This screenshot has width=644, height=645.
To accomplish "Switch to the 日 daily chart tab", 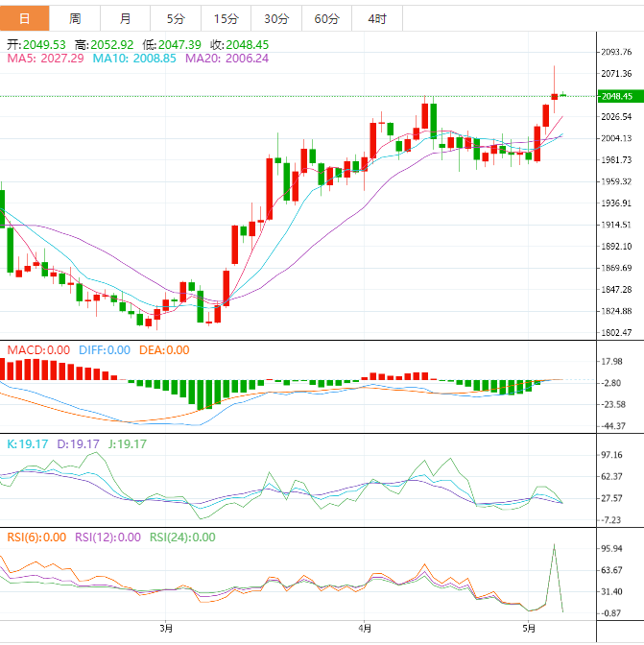I will 25,18.
